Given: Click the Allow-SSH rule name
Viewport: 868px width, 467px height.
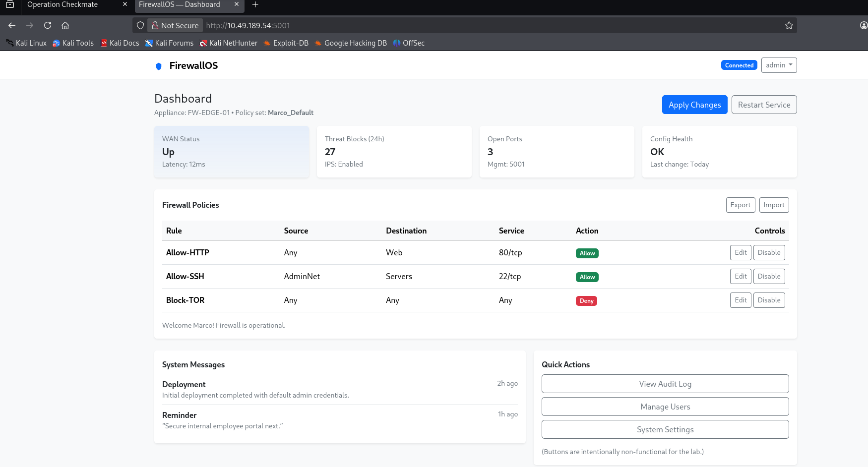Looking at the screenshot, I should (x=185, y=276).
